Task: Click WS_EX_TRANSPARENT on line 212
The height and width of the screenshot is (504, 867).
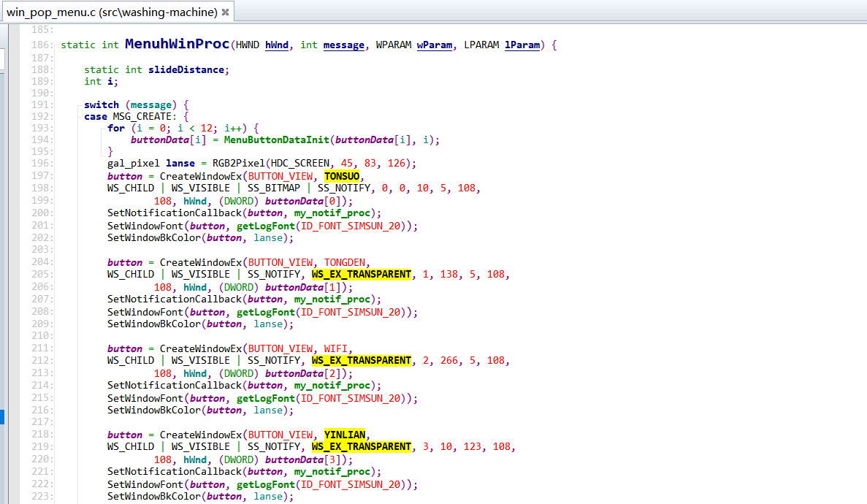Action: (362, 361)
